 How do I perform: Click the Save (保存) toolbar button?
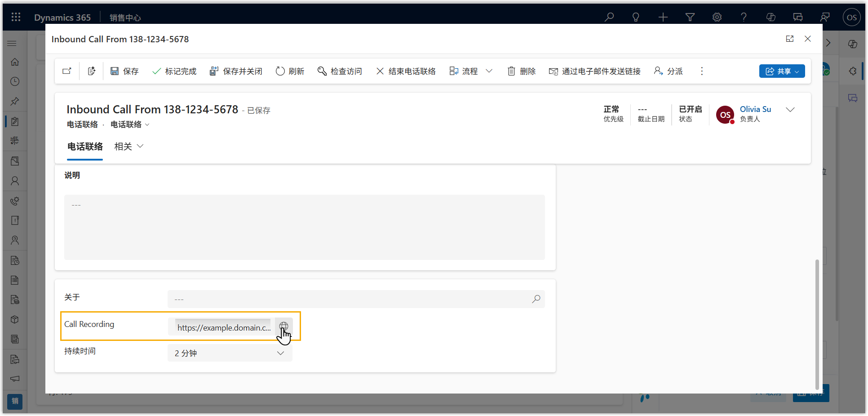click(124, 71)
